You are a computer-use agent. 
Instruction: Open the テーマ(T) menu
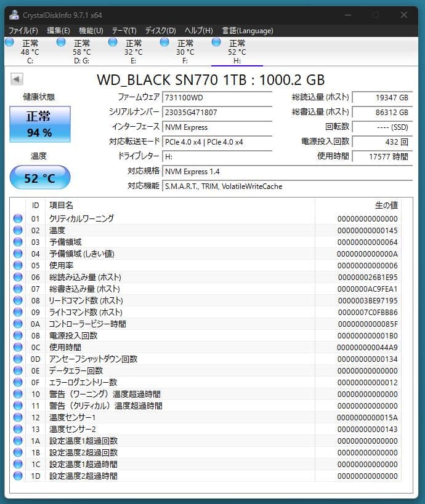click(x=124, y=31)
